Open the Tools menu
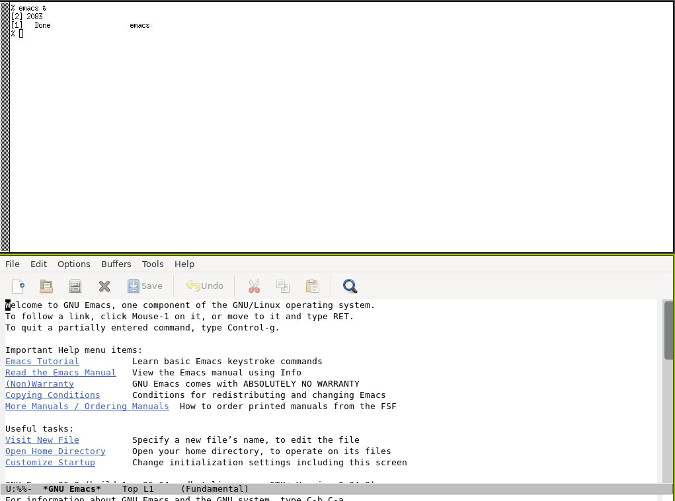675x501 pixels. (152, 264)
